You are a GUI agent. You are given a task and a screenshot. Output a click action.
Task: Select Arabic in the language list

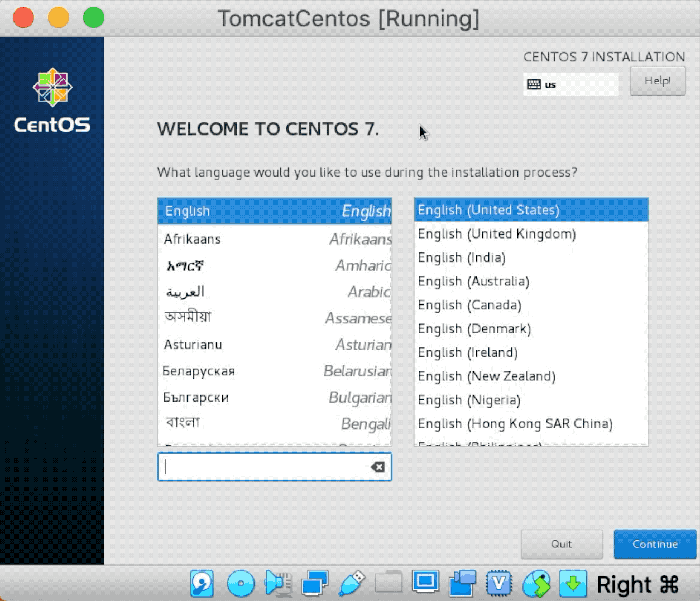point(275,292)
